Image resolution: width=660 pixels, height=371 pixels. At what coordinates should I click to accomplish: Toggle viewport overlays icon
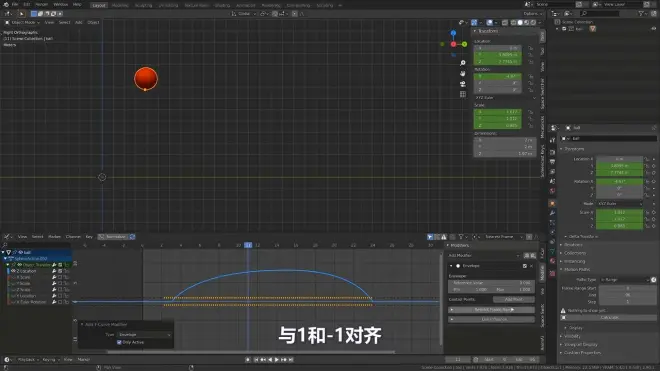pyautogui.click(x=490, y=22)
